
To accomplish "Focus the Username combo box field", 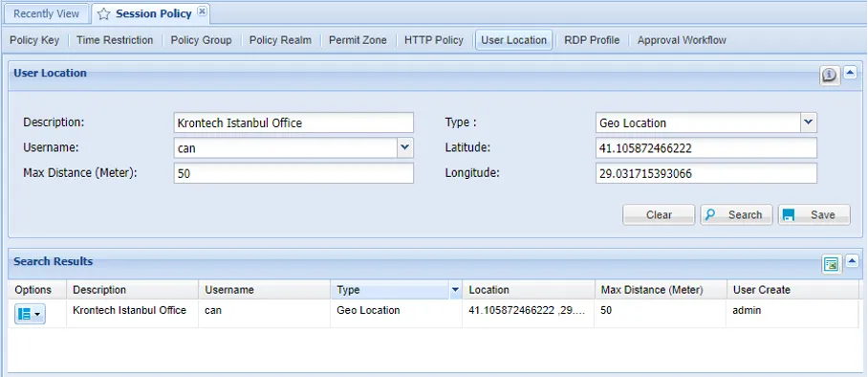I will tap(286, 147).
